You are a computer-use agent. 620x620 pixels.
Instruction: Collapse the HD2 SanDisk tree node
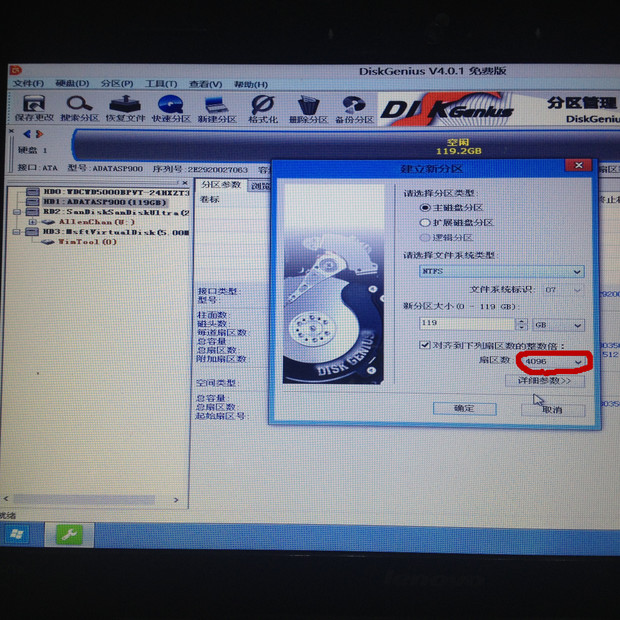tap(17, 212)
